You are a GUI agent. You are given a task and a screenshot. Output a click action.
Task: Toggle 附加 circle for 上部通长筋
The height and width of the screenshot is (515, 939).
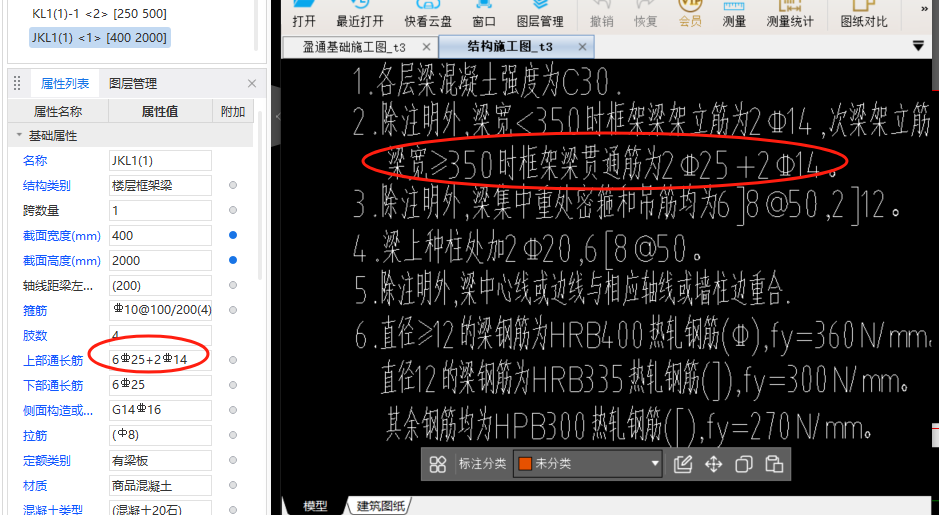tap(233, 360)
